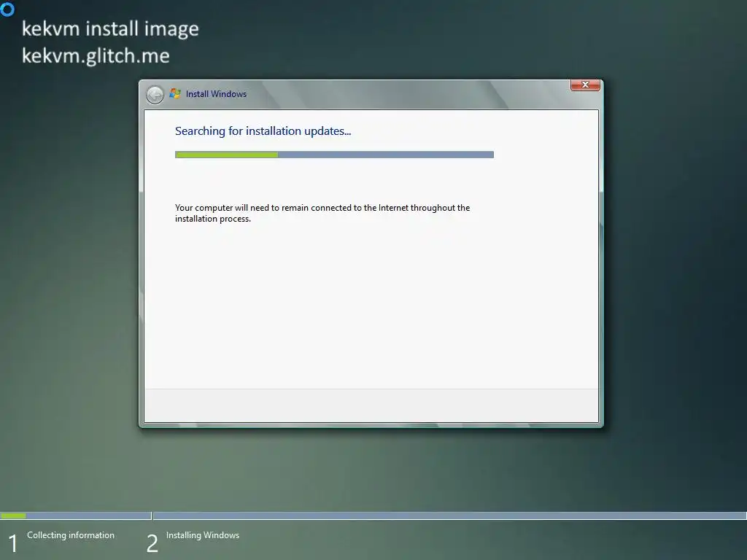Close the Install Windows dialog

point(585,85)
